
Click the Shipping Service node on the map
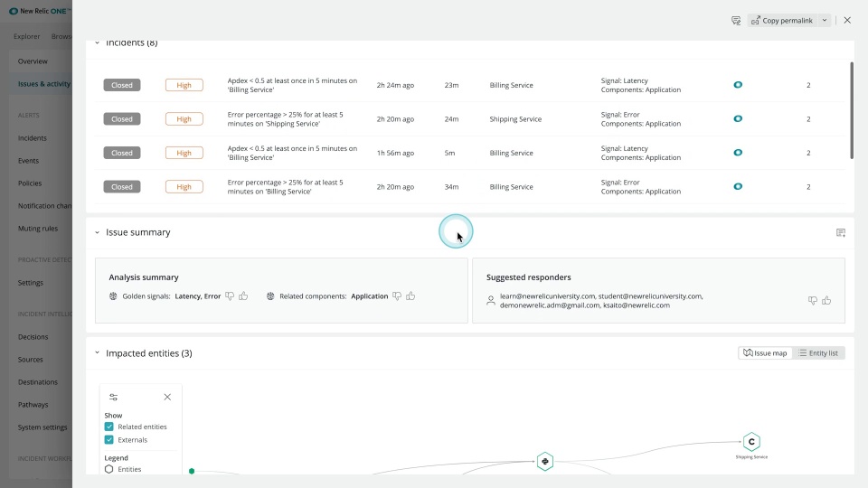[751, 442]
